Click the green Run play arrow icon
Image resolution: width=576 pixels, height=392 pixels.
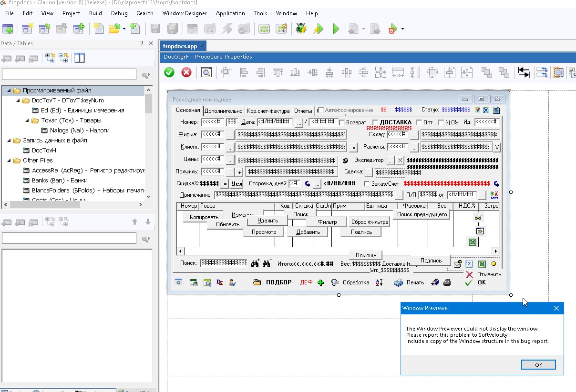[336, 29]
